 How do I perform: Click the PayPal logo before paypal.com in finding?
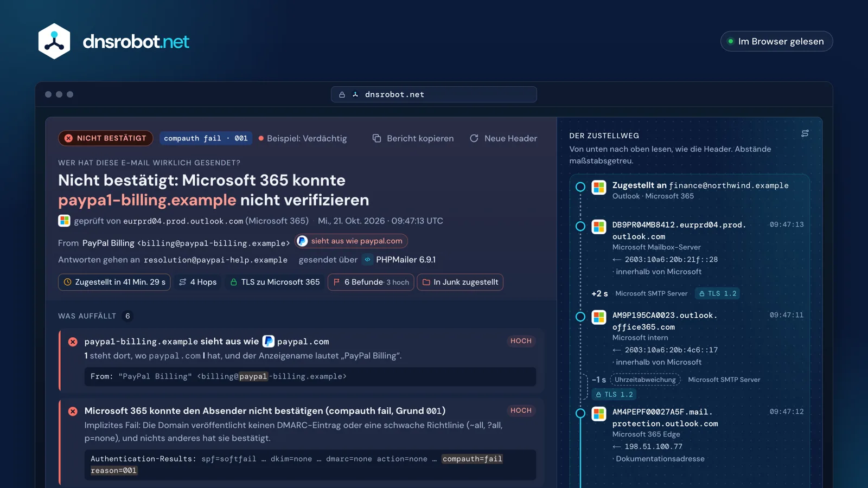click(x=269, y=341)
